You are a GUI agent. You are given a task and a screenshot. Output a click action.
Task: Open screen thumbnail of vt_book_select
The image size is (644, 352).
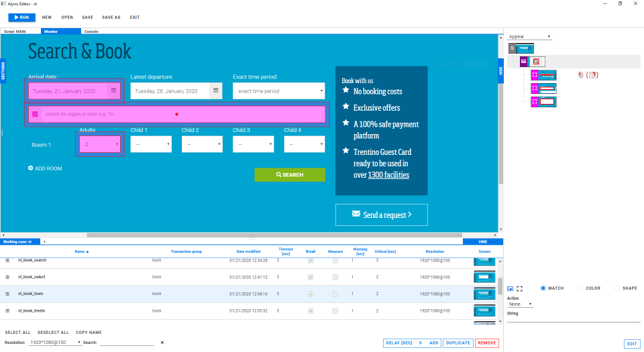(484, 277)
